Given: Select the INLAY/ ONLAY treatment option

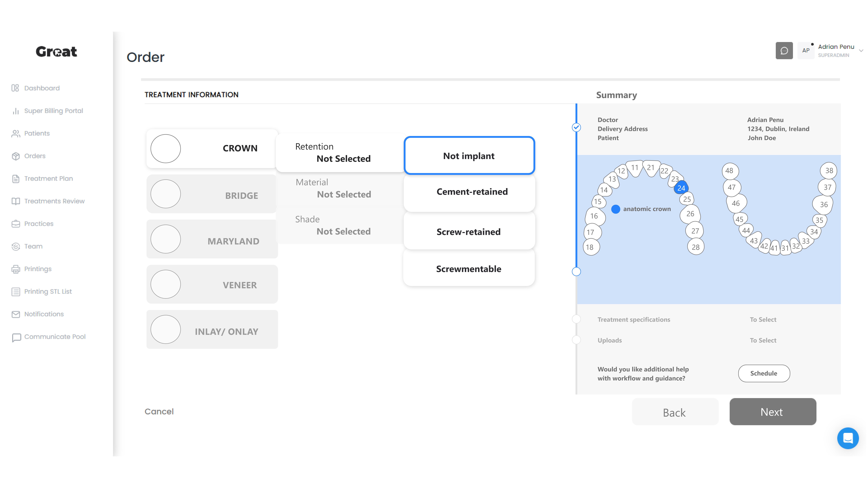Looking at the screenshot, I should [212, 329].
